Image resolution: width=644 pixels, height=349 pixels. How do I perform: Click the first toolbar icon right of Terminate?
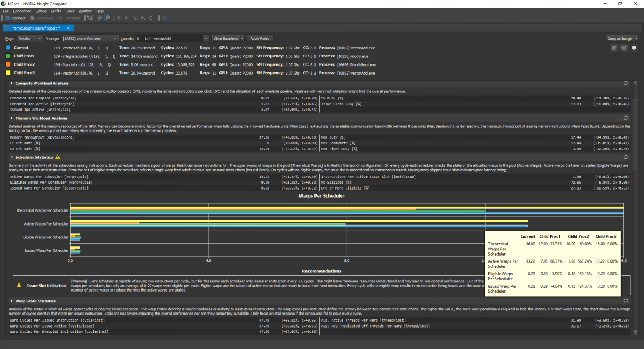click(90, 18)
